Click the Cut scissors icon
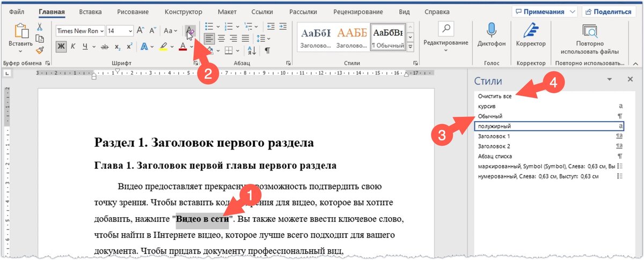This screenshot has height=260, width=644. 40,27
